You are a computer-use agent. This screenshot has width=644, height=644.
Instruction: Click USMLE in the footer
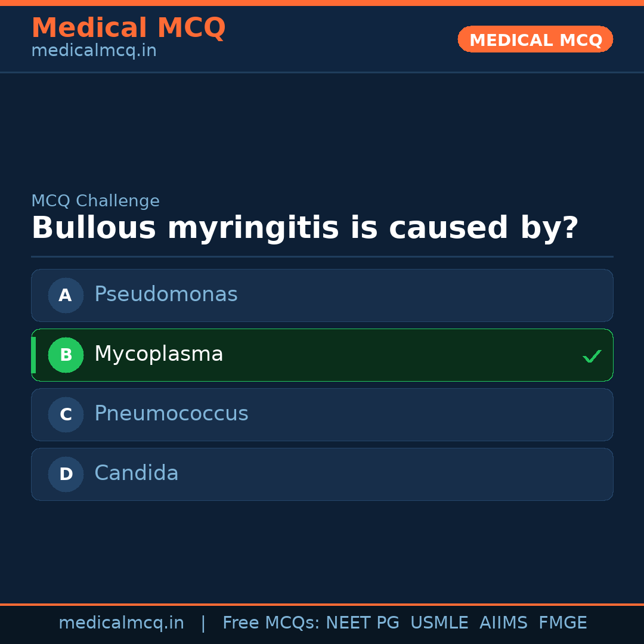coord(439,623)
